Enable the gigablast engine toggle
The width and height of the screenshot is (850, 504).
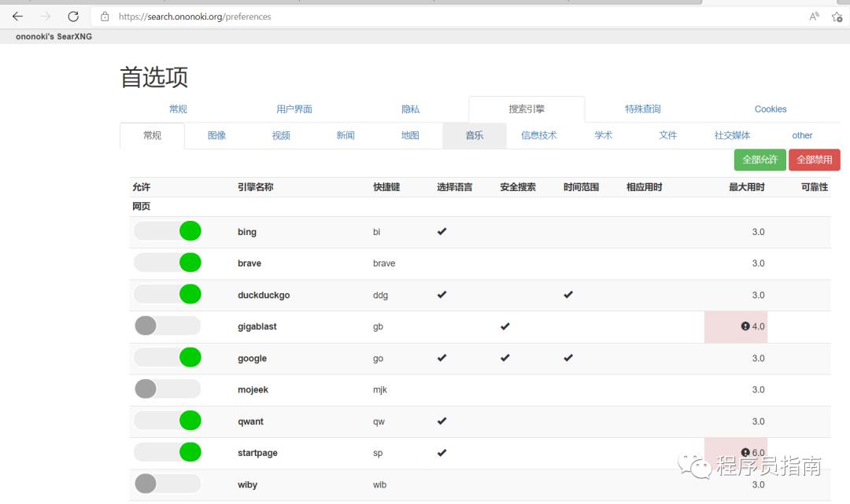pyautogui.click(x=168, y=326)
